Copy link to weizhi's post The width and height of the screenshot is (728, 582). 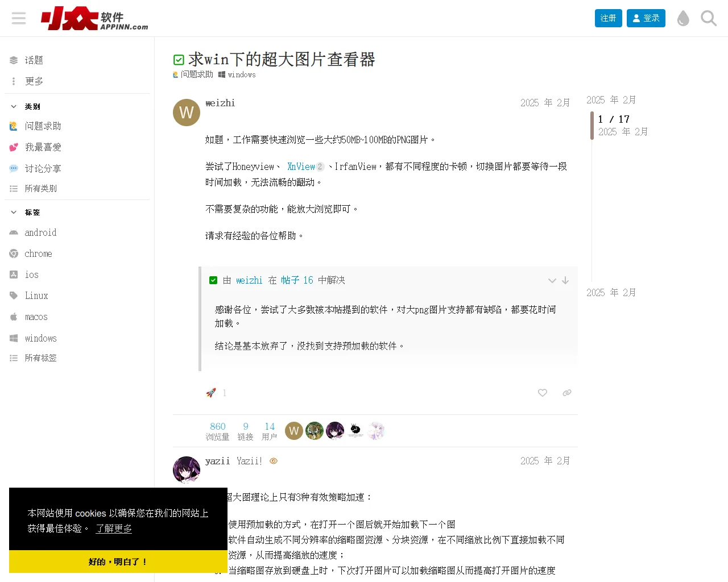(x=567, y=393)
